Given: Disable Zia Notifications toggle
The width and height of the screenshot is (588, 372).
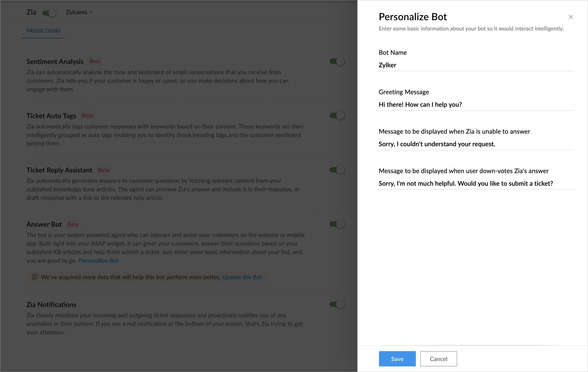Looking at the screenshot, I should pos(337,304).
